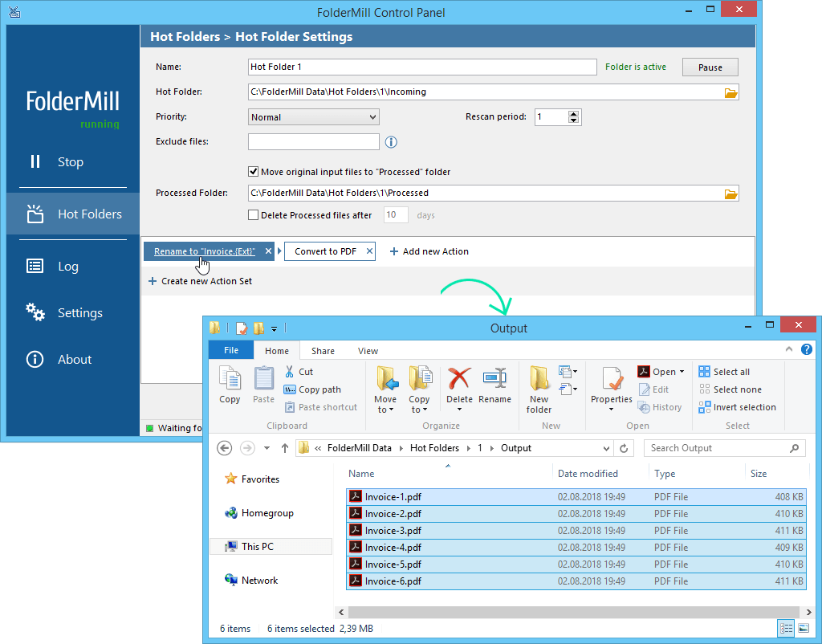822x644 pixels.
Task: Open Quick Access Toolbar customize dropdown
Action: [x=274, y=329]
